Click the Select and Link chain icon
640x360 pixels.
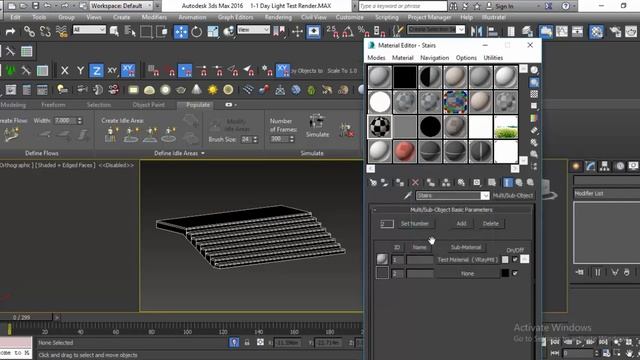click(29, 31)
